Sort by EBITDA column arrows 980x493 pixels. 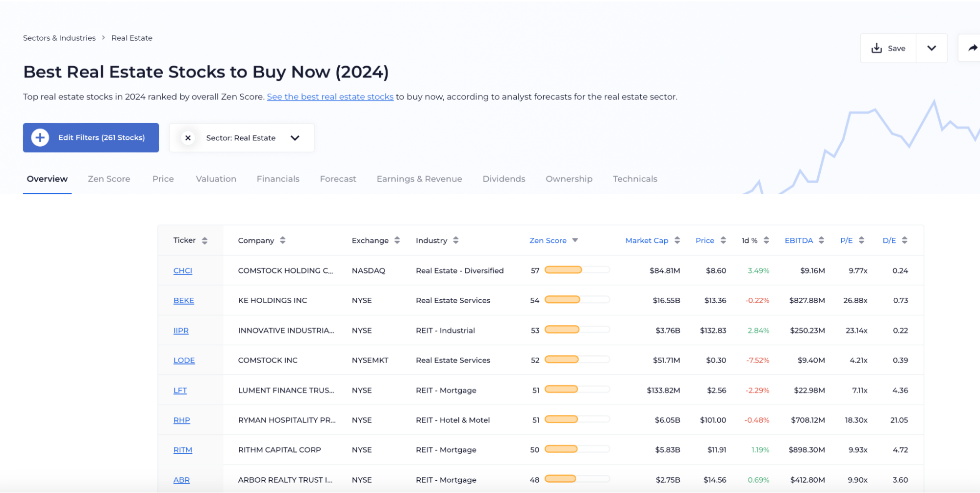tap(821, 240)
